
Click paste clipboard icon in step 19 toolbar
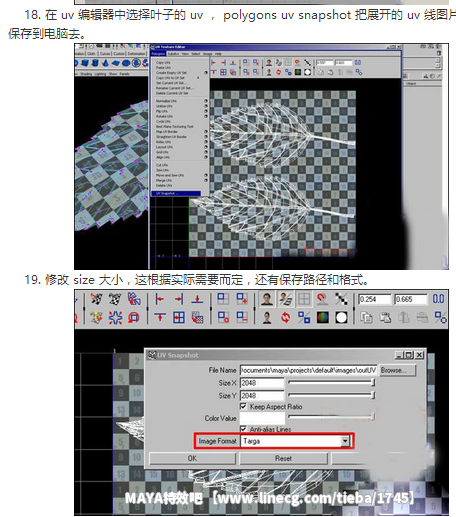pos(385,317)
